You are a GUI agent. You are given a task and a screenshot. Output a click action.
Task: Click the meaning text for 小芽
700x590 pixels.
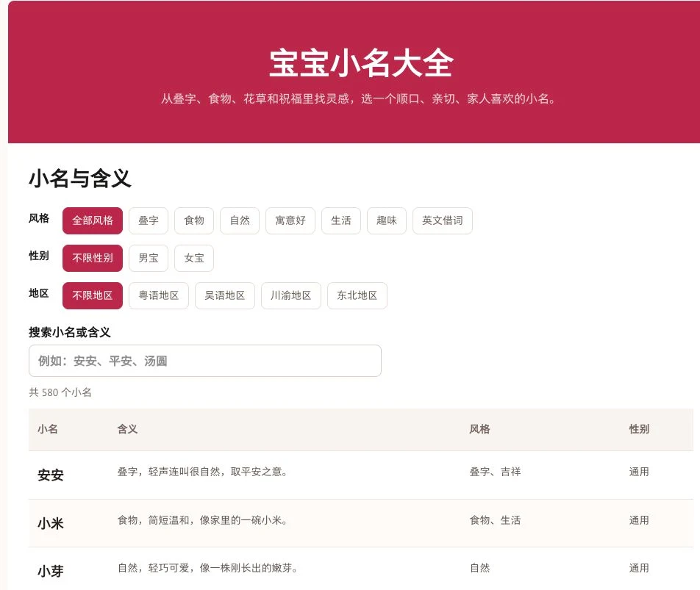[x=207, y=568]
